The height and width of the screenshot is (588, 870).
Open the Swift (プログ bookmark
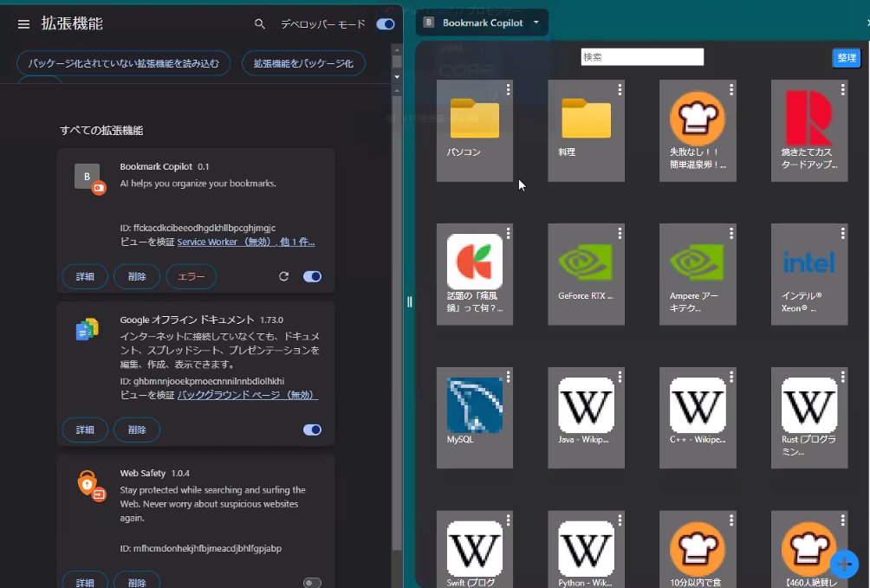click(x=475, y=549)
